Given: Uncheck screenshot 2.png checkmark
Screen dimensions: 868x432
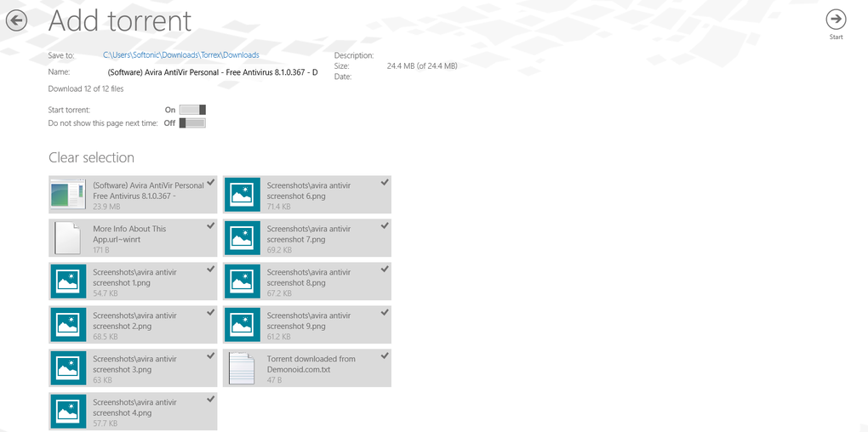Looking at the screenshot, I should coord(210,313).
